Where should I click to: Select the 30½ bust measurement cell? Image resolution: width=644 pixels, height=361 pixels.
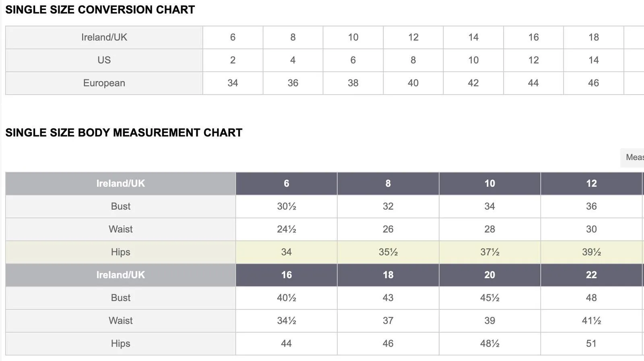click(x=287, y=206)
